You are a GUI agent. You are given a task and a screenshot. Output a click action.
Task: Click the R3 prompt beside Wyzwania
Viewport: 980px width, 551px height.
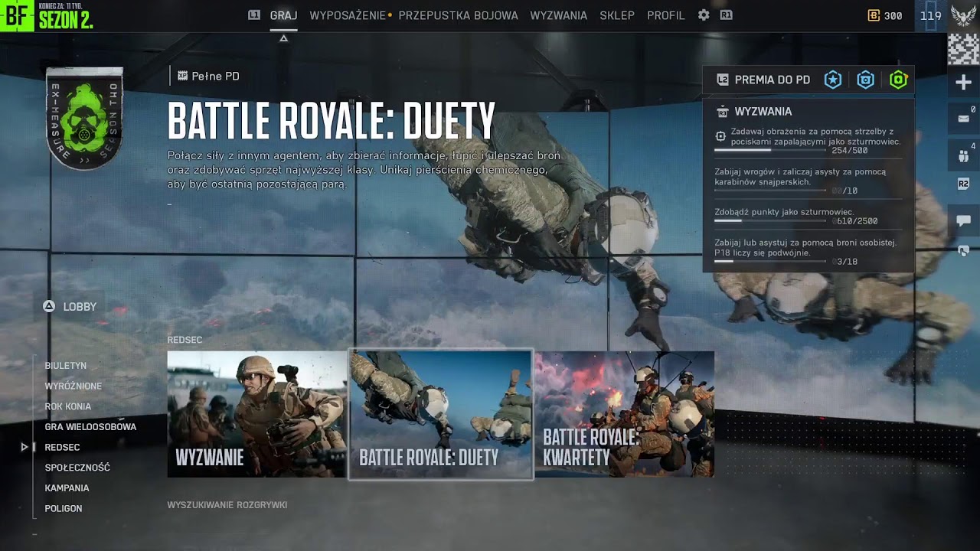(x=722, y=112)
